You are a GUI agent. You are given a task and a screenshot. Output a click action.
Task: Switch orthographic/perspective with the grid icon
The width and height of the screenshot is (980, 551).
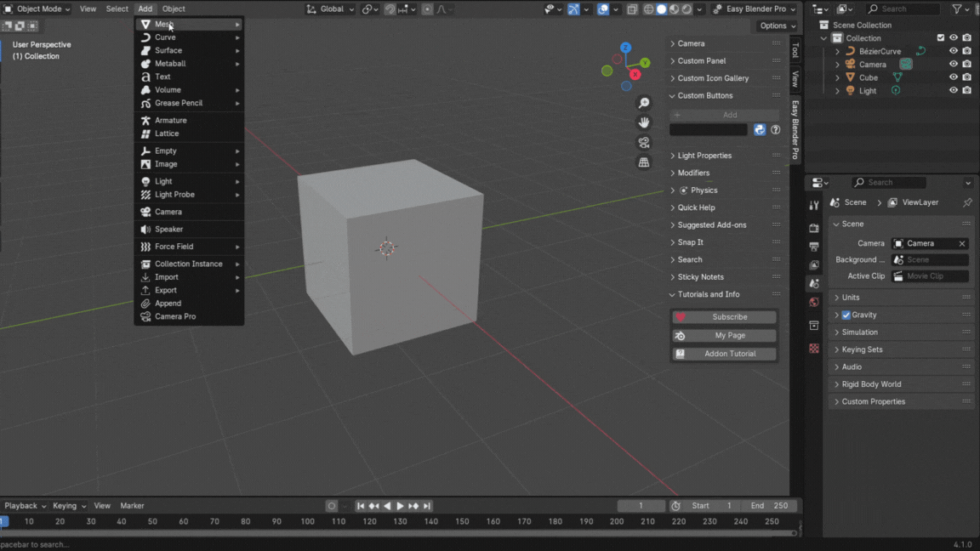coord(644,162)
